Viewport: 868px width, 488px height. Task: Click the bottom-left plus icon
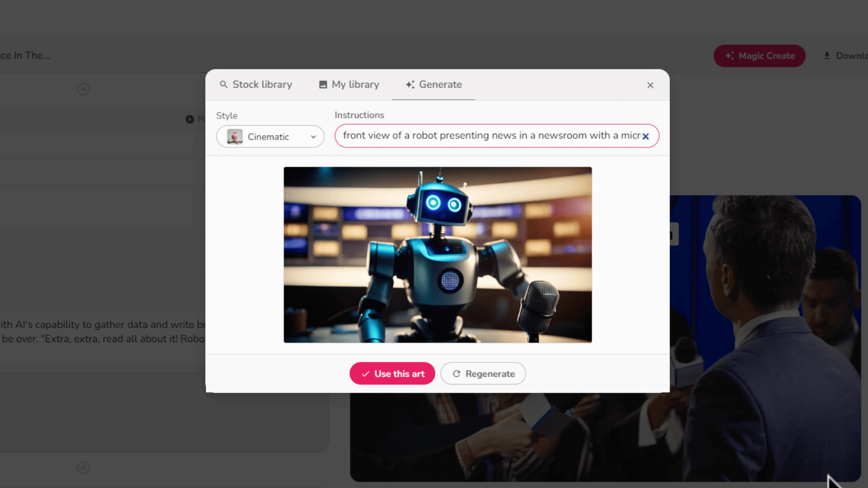click(x=83, y=468)
